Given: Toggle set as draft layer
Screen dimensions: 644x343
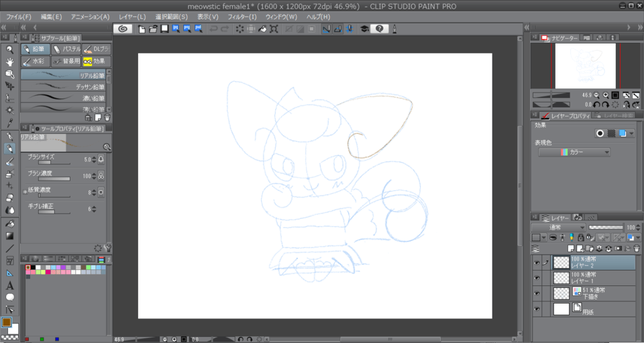Looking at the screenshot, I should tap(572, 238).
